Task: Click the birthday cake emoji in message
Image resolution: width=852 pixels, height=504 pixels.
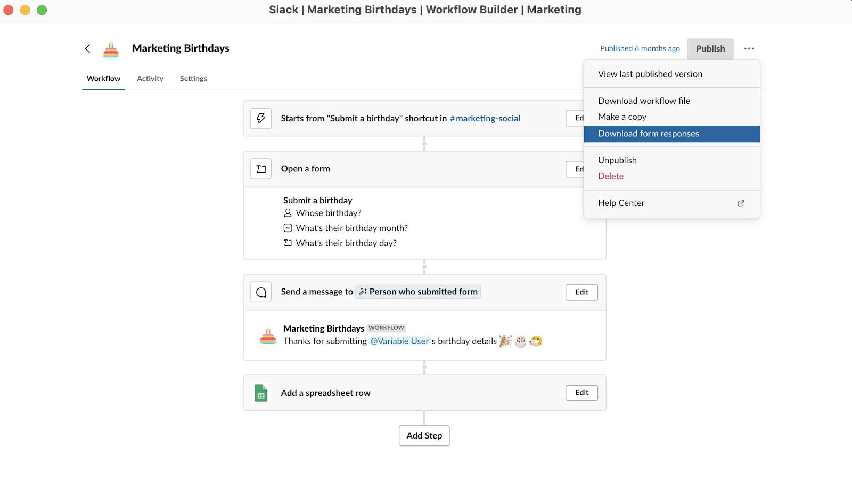Action: (x=521, y=341)
